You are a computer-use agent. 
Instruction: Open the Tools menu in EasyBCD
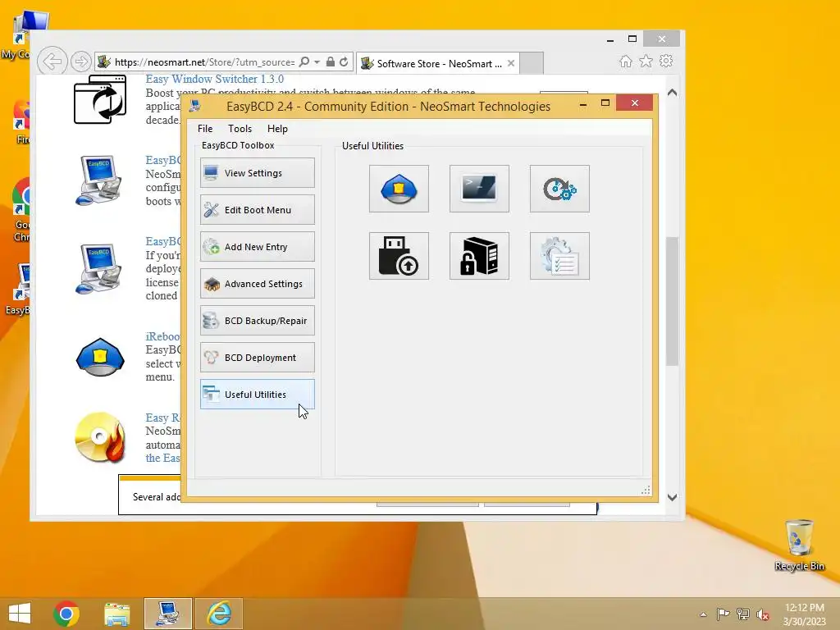pos(240,129)
